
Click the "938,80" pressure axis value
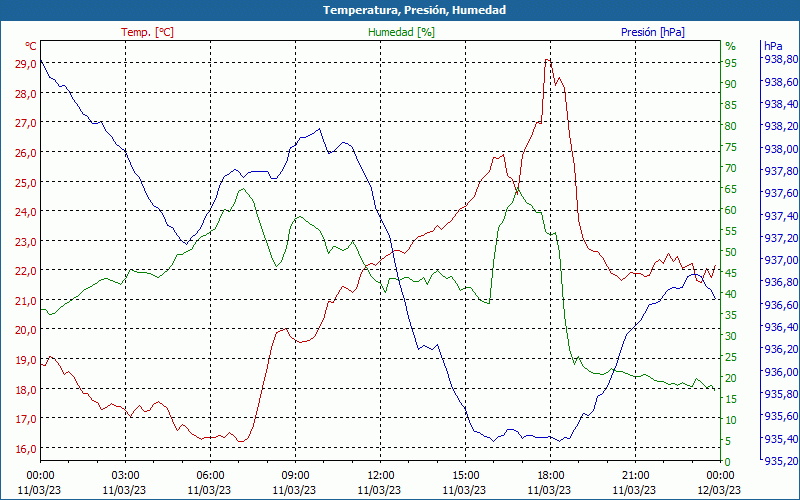[x=781, y=59]
